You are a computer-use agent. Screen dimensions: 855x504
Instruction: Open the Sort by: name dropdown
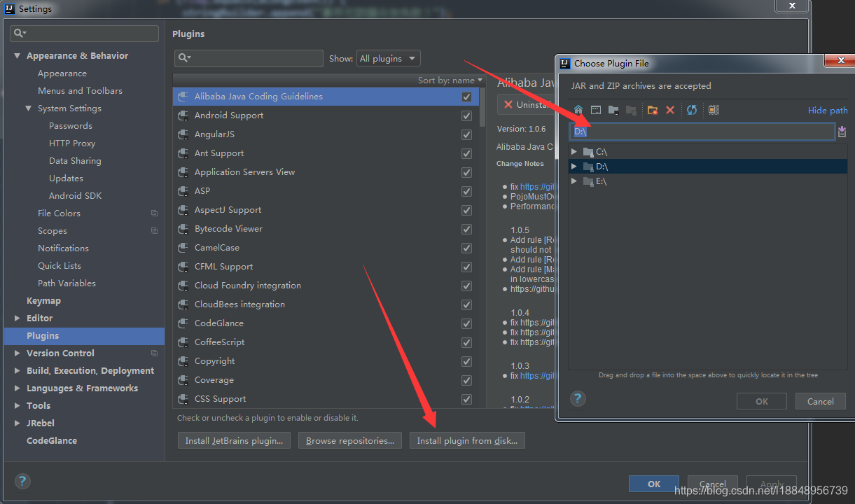tap(450, 80)
